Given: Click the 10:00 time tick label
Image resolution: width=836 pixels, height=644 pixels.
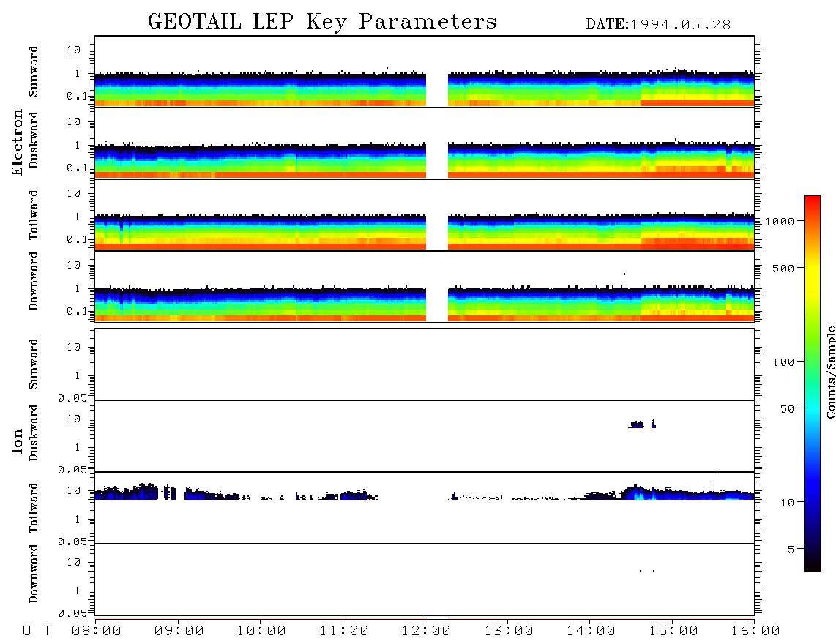Looking at the screenshot, I should pos(261,631).
